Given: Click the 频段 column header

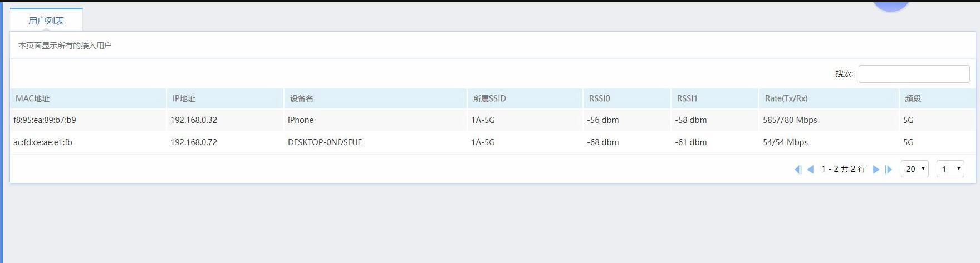Looking at the screenshot, I should [x=913, y=98].
